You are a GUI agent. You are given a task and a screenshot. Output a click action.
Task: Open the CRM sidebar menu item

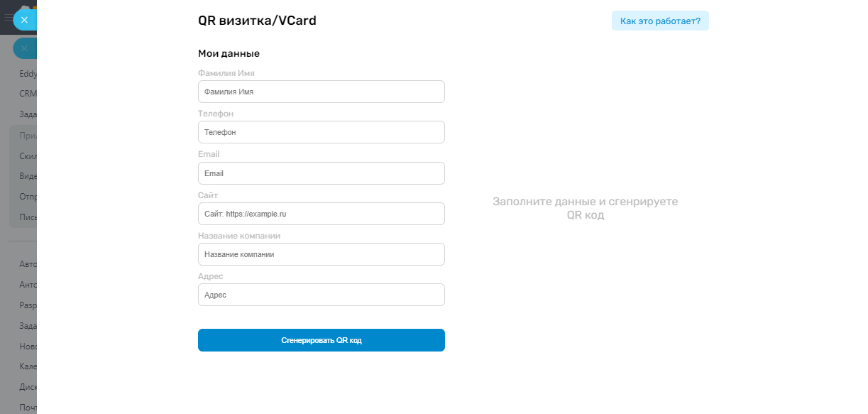[x=28, y=93]
